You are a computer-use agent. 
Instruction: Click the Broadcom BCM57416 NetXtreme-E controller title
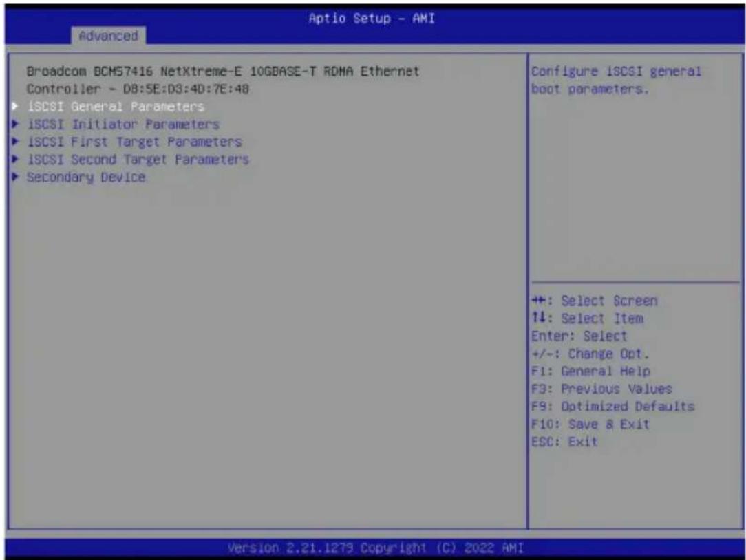[223, 72]
